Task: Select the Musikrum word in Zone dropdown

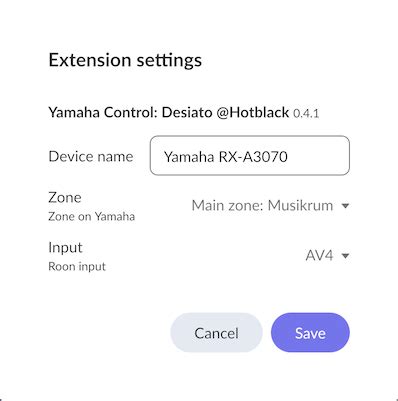Action: 300,206
